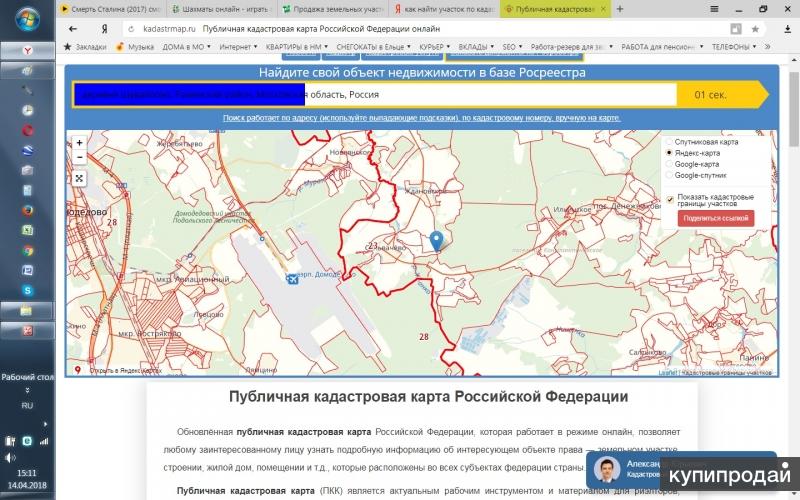800x500 pixels.
Task: Show more bookmarks with double chevron
Action: click(767, 46)
